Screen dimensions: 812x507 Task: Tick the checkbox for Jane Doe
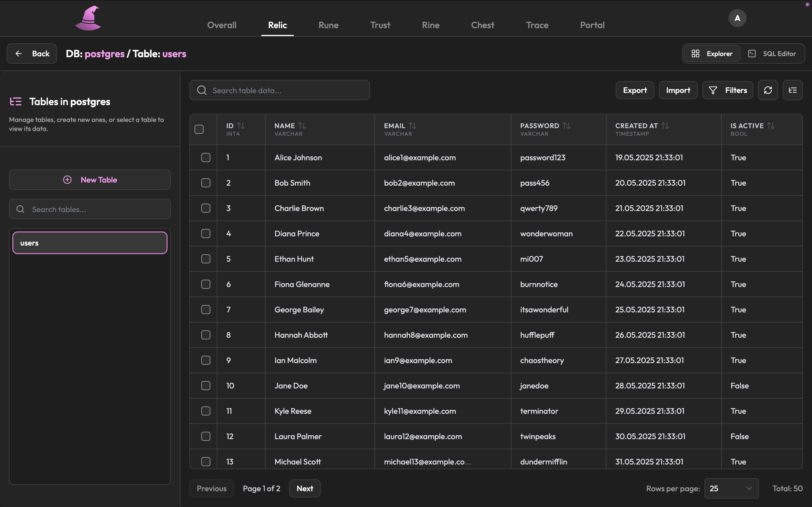[x=206, y=386]
